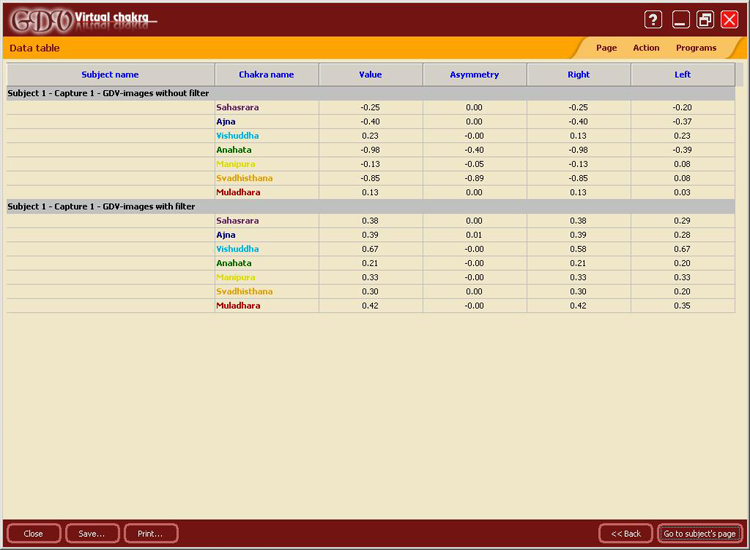Viewport: 750px width, 550px height.
Task: Click the Value column header
Action: 370,74
